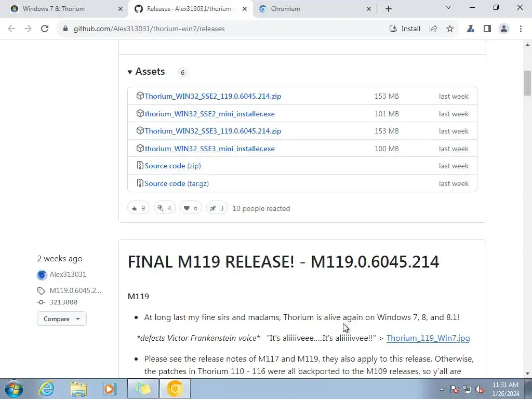Launch Internet Explorer from taskbar
Image resolution: width=532 pixels, height=399 pixels.
click(46, 389)
